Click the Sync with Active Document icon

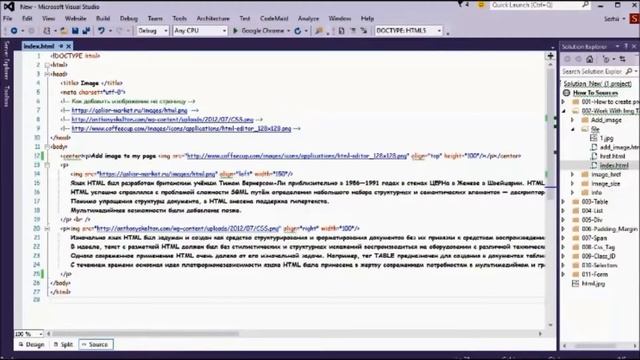pos(622,60)
